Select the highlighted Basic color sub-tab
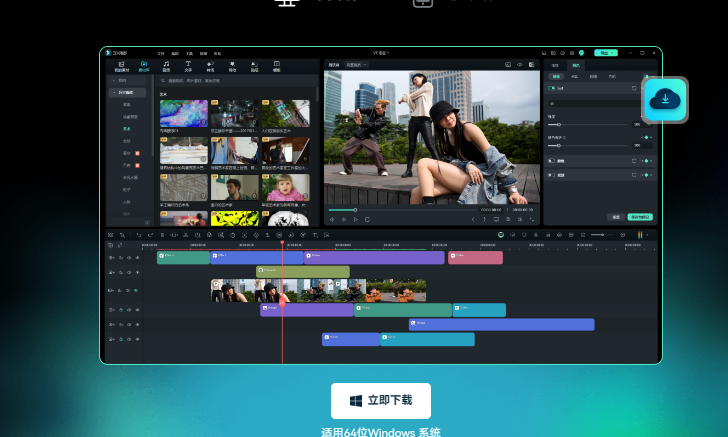 pyautogui.click(x=556, y=77)
